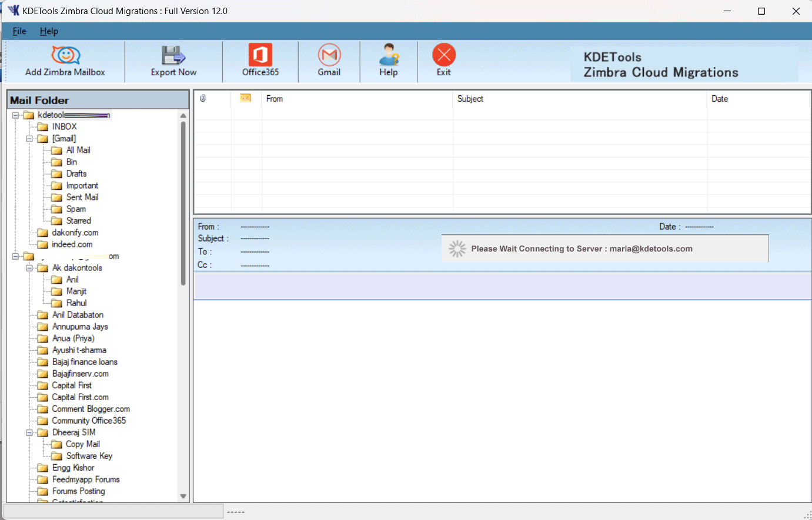Click the attachment column header icon
The height and width of the screenshot is (520, 812).
[202, 98]
